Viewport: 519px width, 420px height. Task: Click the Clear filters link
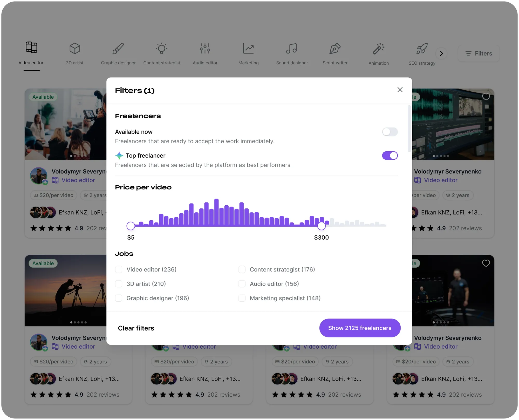point(136,328)
